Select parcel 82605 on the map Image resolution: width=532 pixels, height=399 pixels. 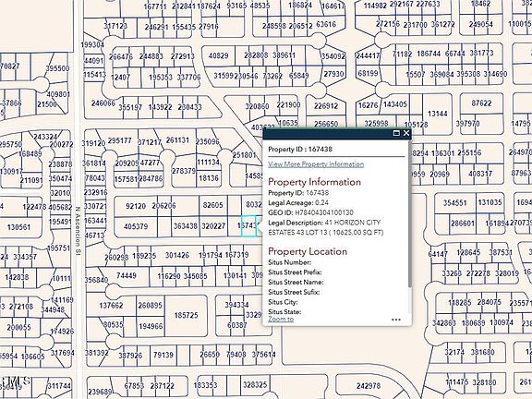pyautogui.click(x=212, y=205)
